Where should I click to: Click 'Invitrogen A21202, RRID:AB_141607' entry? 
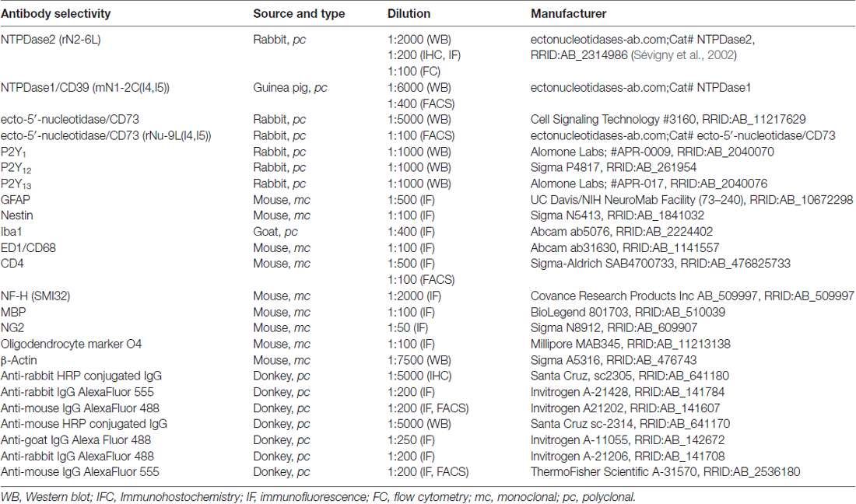(625, 408)
